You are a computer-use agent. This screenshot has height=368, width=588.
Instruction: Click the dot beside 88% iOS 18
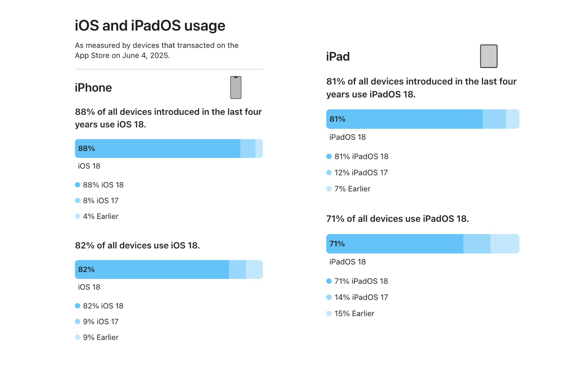pyautogui.click(x=78, y=185)
